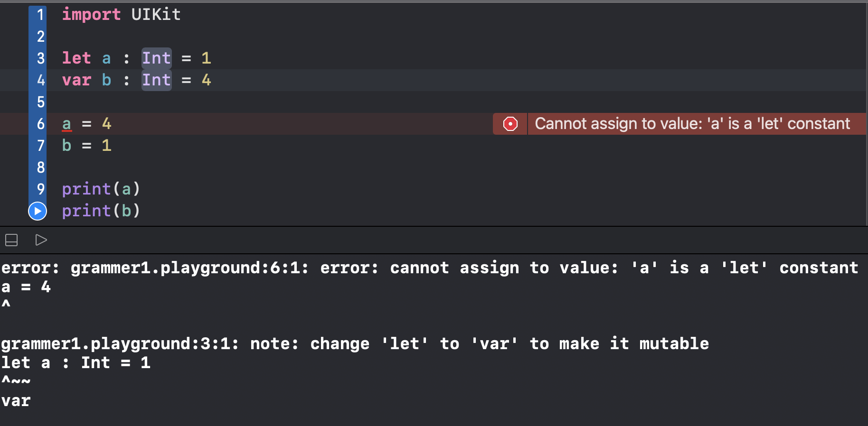Image resolution: width=868 pixels, height=426 pixels.
Task: Select the highlighted Int type on line 3
Action: [156, 58]
